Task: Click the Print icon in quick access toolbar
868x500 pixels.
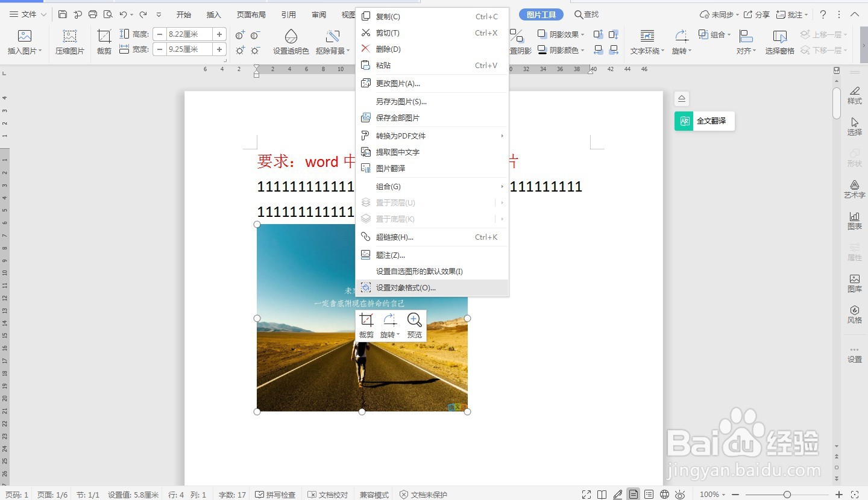Action: click(x=93, y=14)
